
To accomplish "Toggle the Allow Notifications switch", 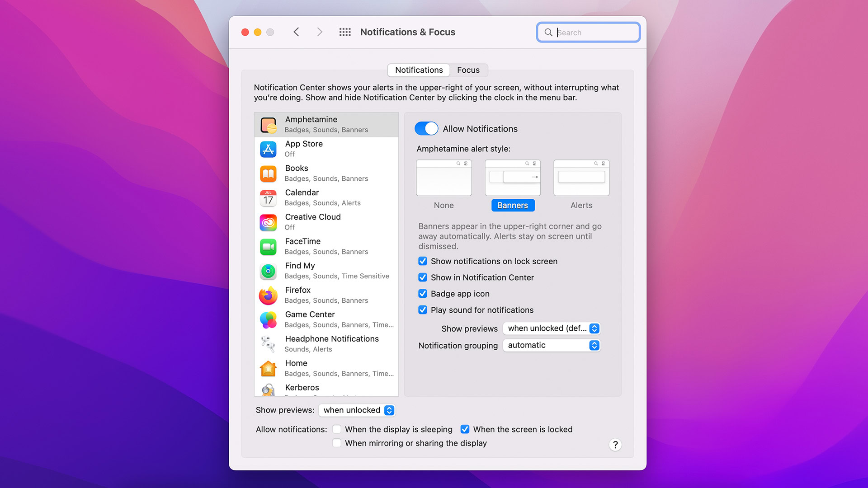I will point(426,129).
